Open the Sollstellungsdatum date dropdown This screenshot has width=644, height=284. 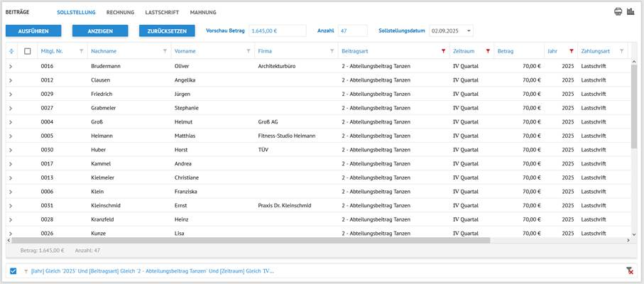(469, 31)
